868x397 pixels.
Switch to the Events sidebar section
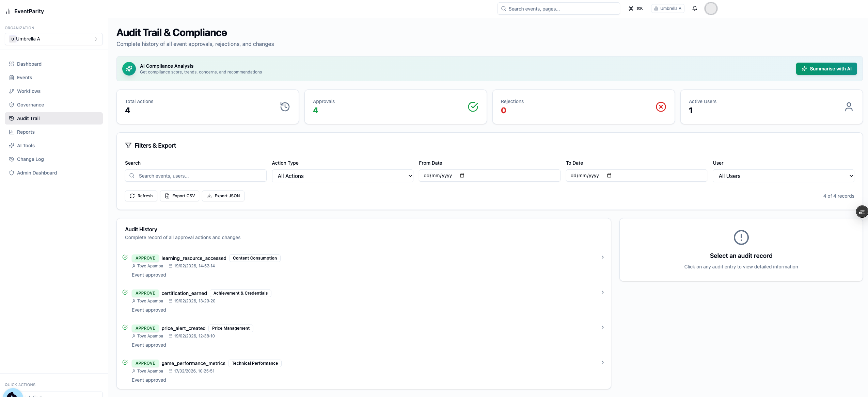[24, 78]
